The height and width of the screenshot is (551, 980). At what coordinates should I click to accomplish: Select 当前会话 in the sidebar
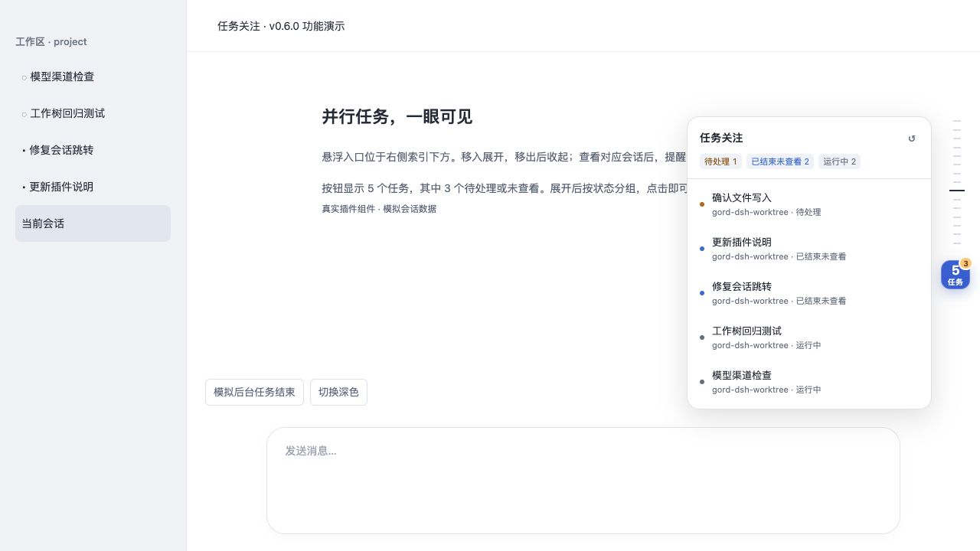click(x=93, y=223)
